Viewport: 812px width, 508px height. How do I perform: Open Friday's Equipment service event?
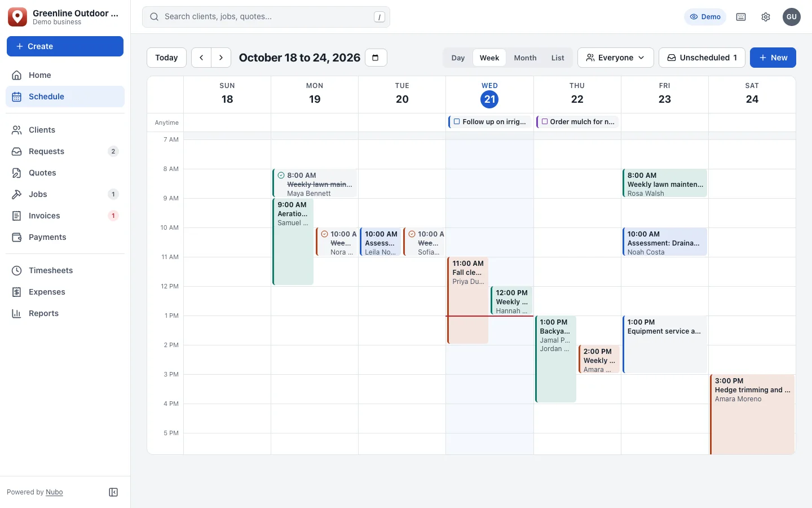point(664,344)
